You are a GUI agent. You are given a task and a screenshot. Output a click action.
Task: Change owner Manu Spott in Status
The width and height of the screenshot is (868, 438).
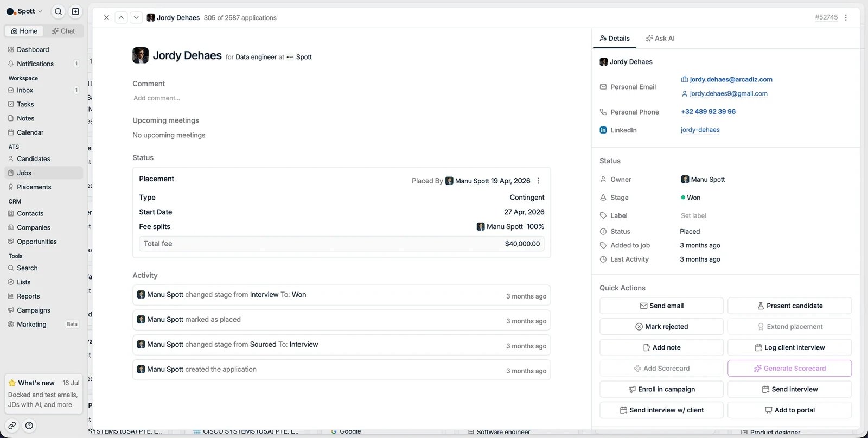point(703,180)
